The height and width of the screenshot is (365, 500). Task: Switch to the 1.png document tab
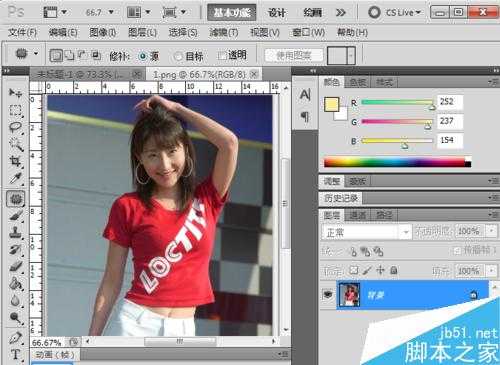pyautogui.click(x=204, y=74)
